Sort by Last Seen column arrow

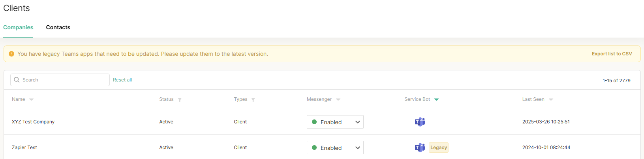(551, 100)
